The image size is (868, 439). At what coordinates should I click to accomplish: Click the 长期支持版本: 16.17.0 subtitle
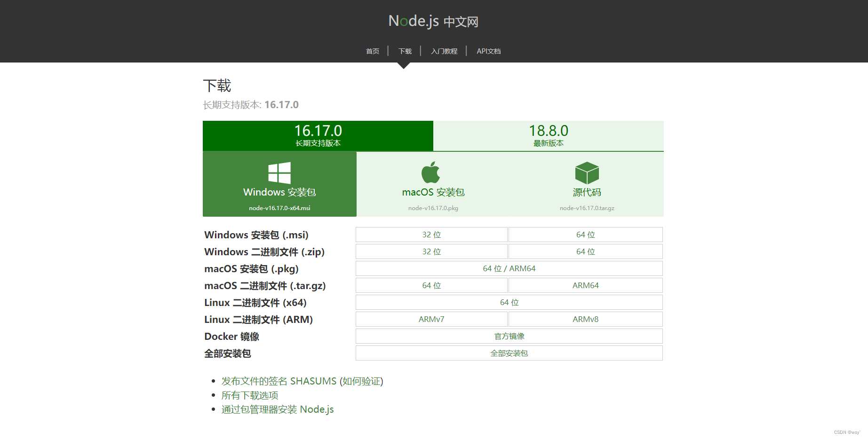pos(251,105)
